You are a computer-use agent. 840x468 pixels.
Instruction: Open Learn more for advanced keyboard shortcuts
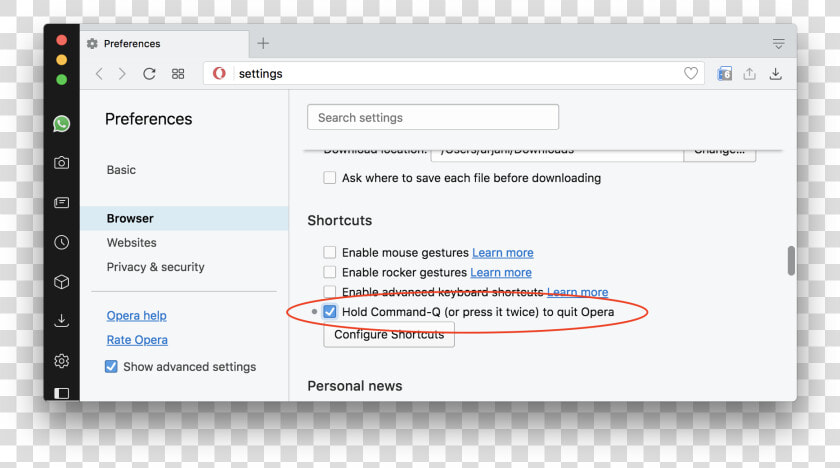pos(578,292)
